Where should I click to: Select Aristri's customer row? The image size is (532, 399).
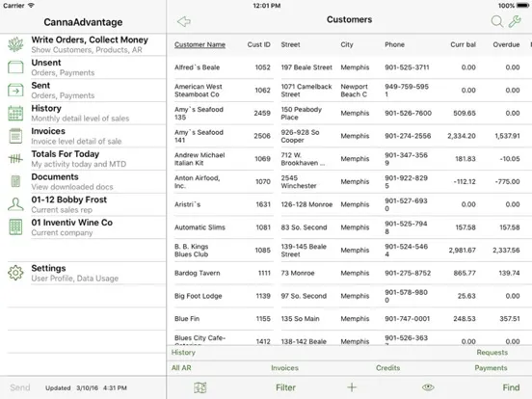coord(350,204)
